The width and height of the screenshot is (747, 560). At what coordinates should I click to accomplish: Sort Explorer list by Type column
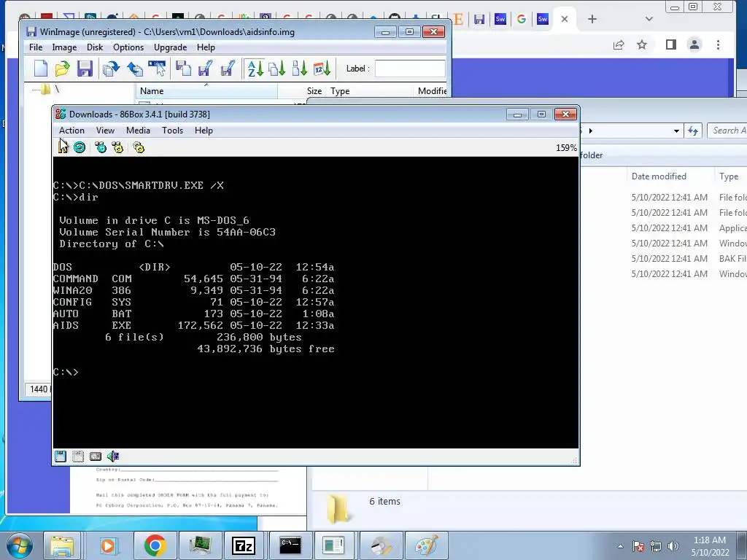point(731,176)
